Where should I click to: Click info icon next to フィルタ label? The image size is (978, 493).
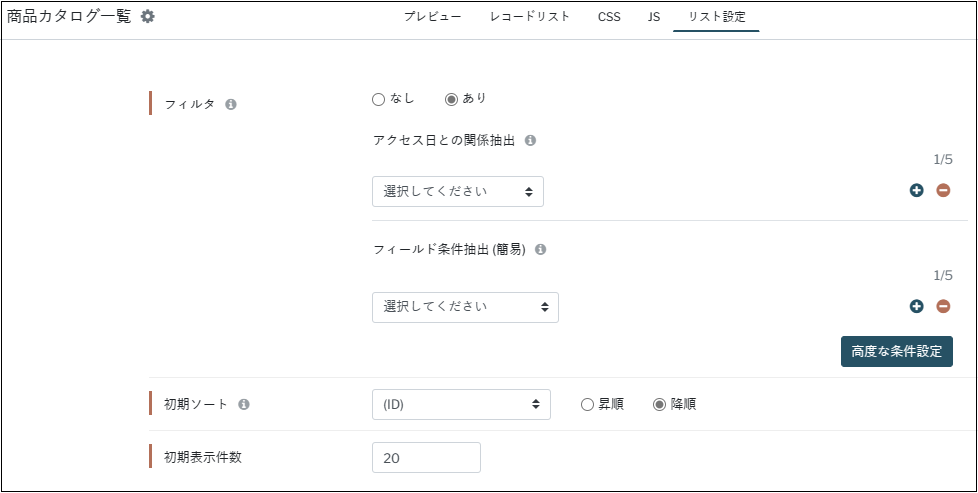[231, 104]
